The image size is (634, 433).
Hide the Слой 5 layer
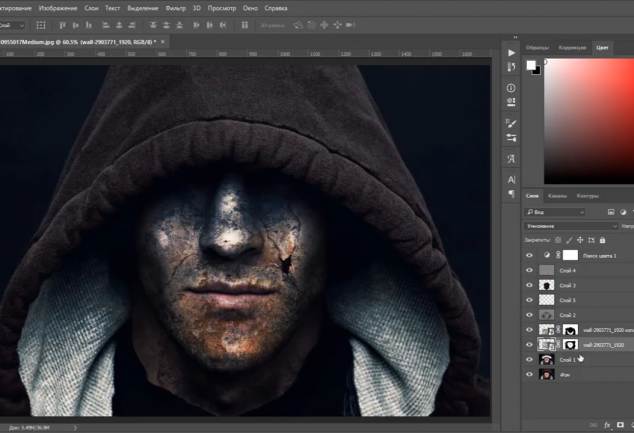click(529, 300)
